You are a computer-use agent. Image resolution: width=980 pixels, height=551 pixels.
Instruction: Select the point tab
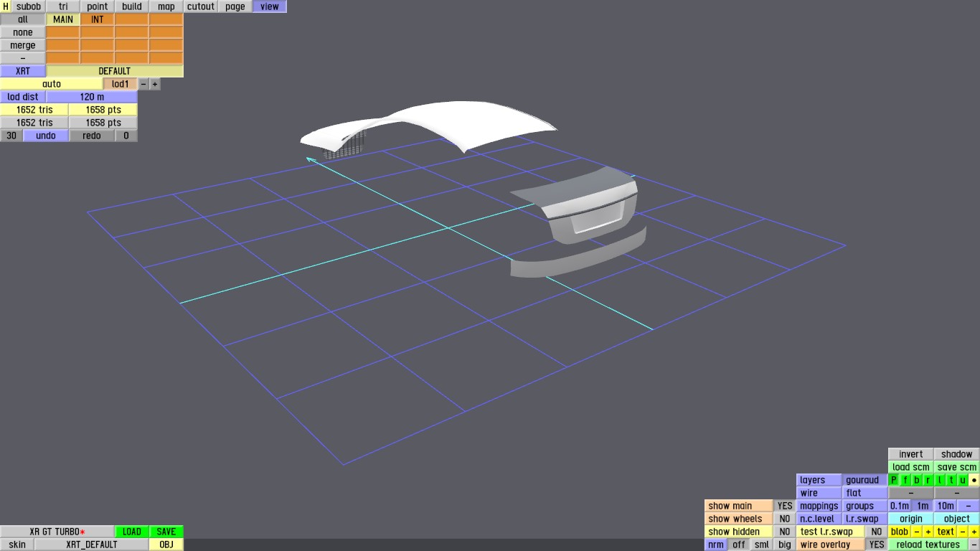coord(98,6)
